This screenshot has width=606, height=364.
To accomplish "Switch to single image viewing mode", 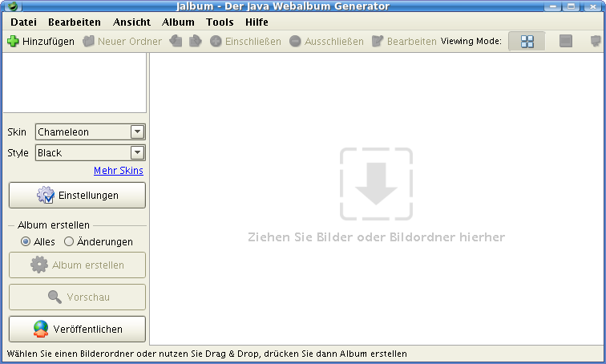I will (x=566, y=41).
